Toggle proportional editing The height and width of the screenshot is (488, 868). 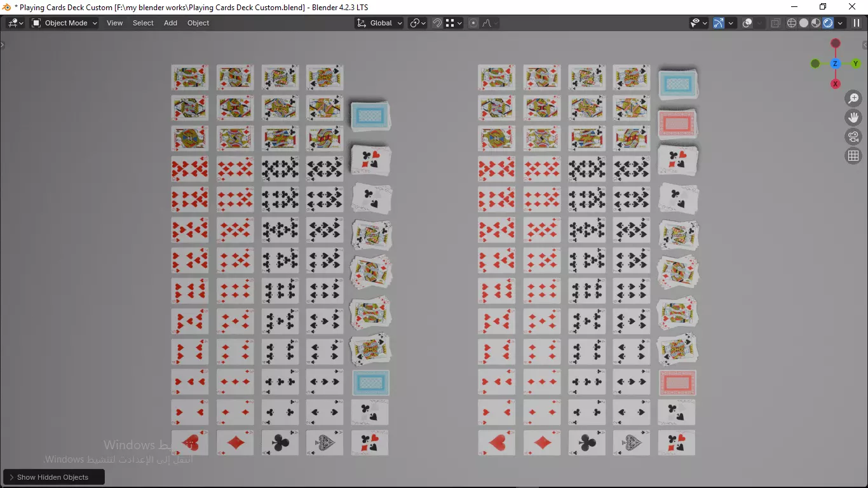coord(473,23)
